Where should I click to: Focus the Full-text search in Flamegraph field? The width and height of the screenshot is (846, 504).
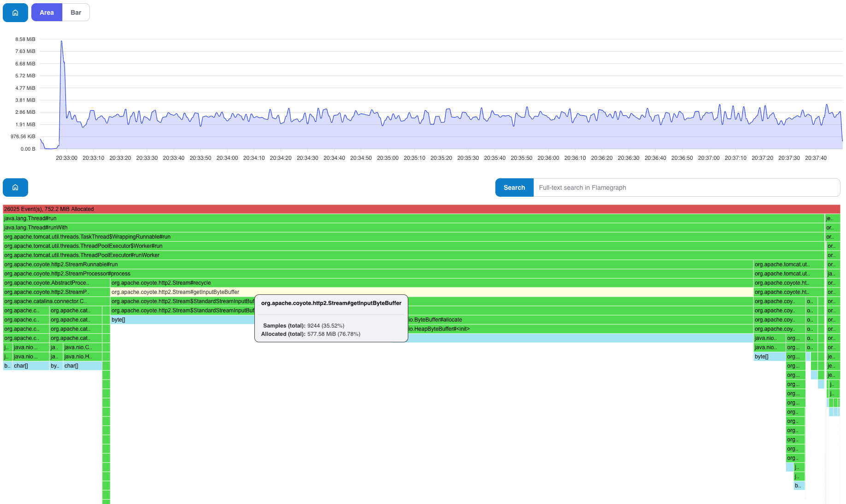tap(687, 188)
